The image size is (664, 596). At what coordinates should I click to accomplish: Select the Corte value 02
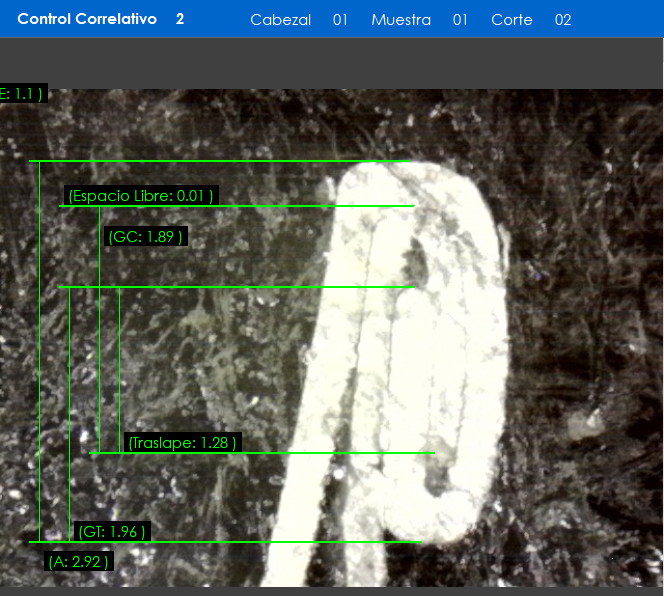(563, 20)
